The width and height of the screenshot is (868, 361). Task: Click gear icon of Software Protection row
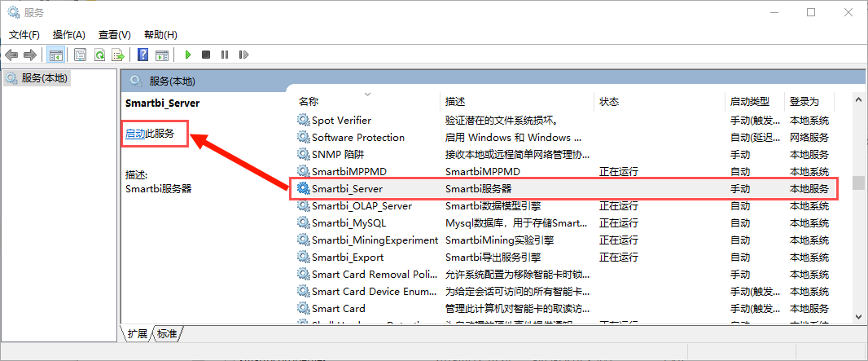tap(304, 138)
